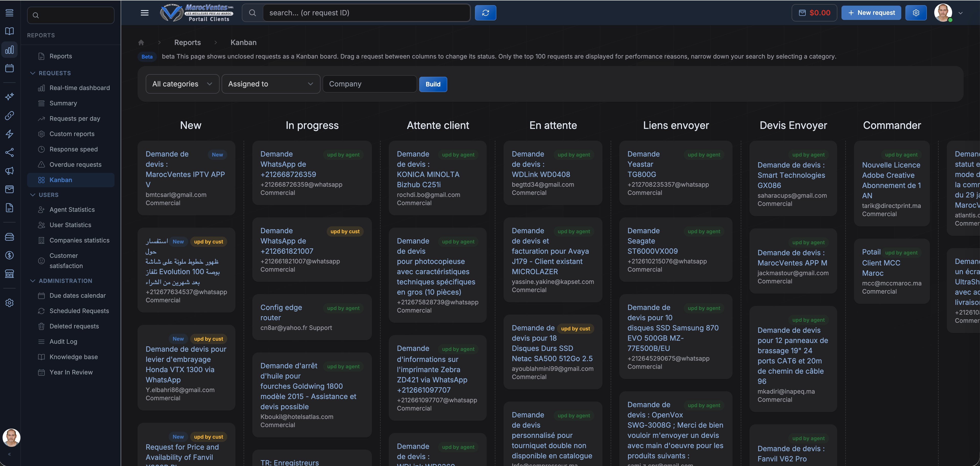Image resolution: width=980 pixels, height=466 pixels.
Task: Type in the Company filter field
Action: (x=369, y=84)
